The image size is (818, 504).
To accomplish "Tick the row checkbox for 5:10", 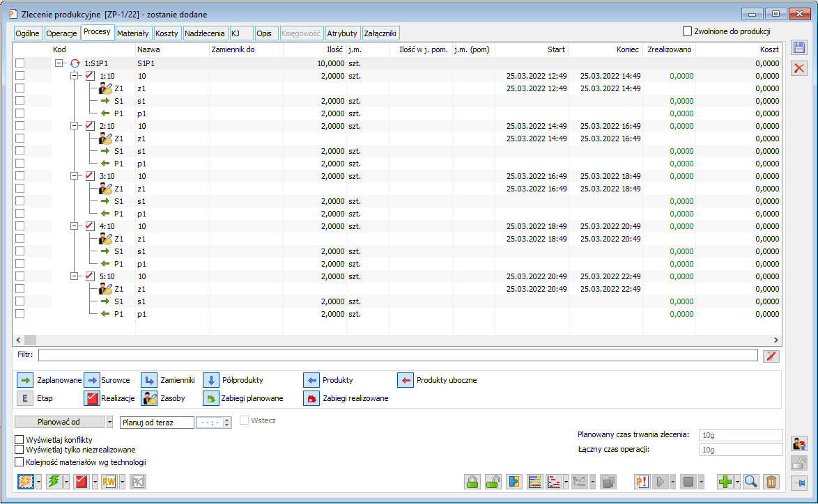I will 20,276.
